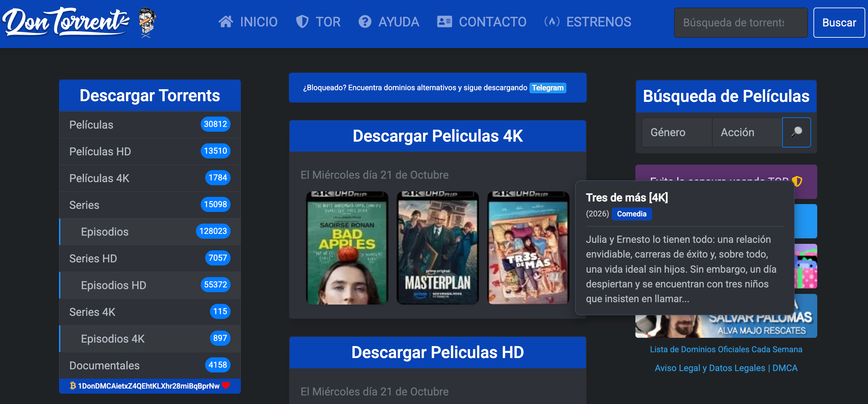868x404 pixels.
Task: Open the Películas HD category
Action: tap(150, 152)
